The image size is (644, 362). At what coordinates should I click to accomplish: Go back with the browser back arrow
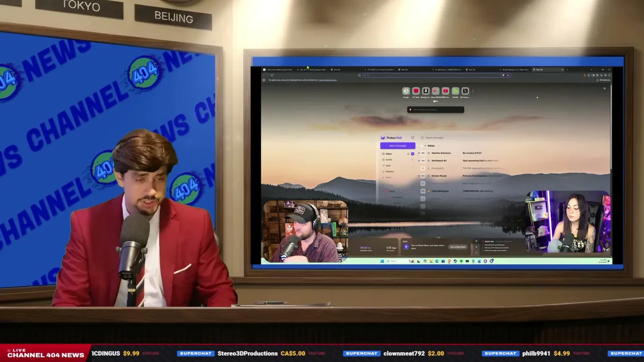tap(263, 75)
